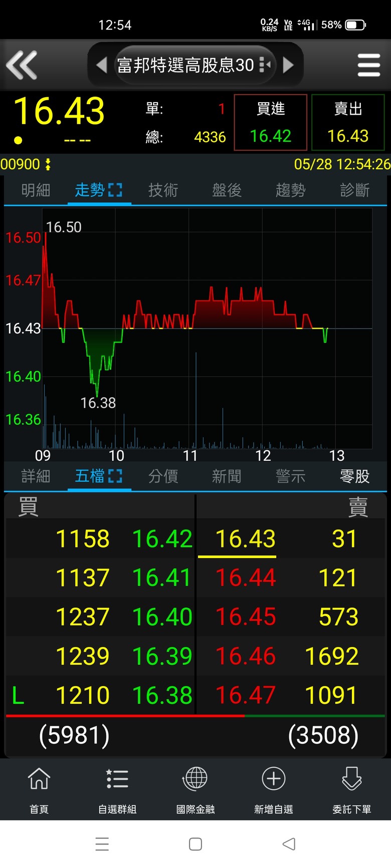Open the 新聞 tab

(x=227, y=476)
